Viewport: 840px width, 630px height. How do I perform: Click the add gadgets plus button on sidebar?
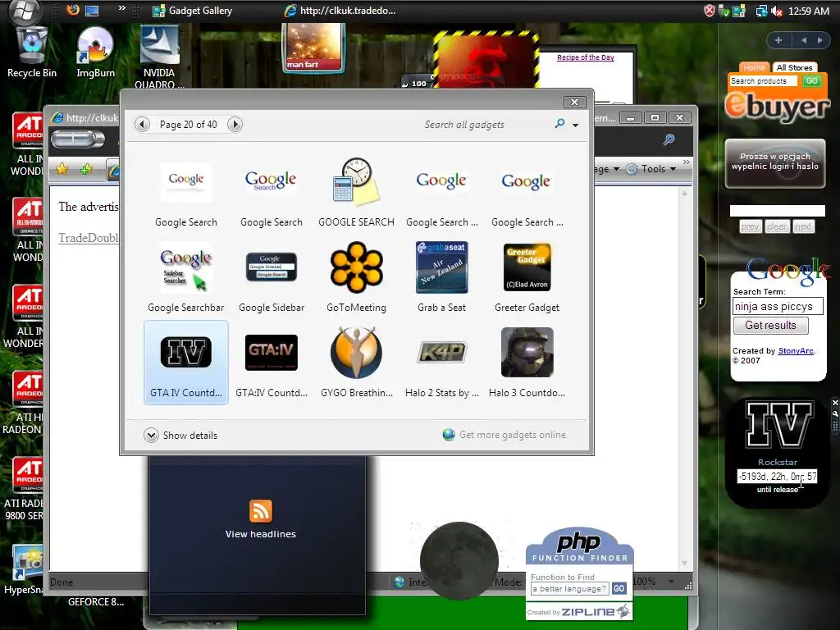pyautogui.click(x=778, y=40)
